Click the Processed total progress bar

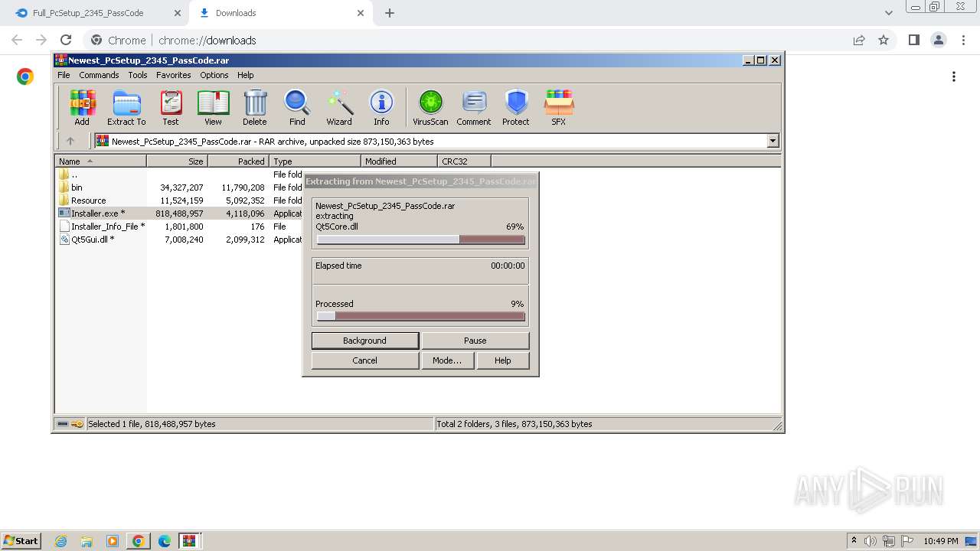point(421,316)
